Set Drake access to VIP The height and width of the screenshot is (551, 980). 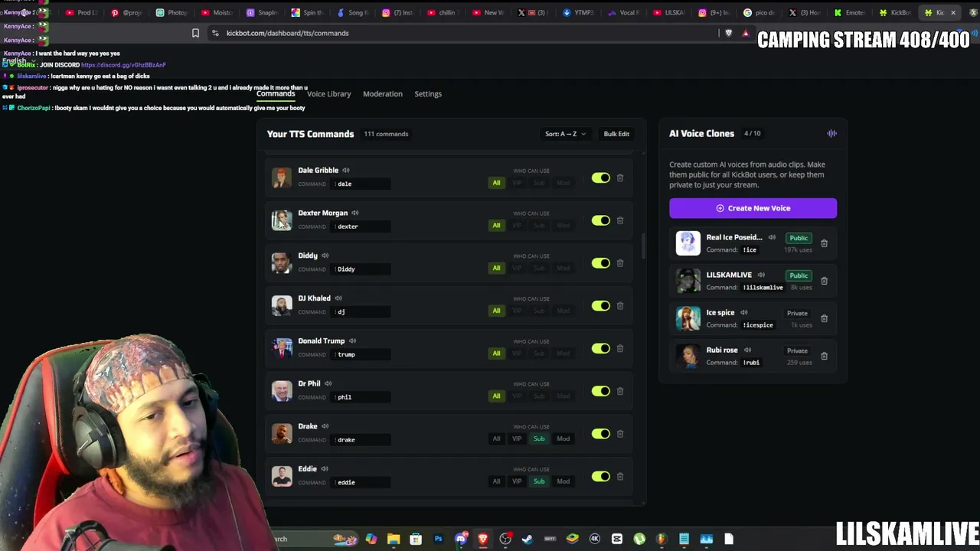517,439
